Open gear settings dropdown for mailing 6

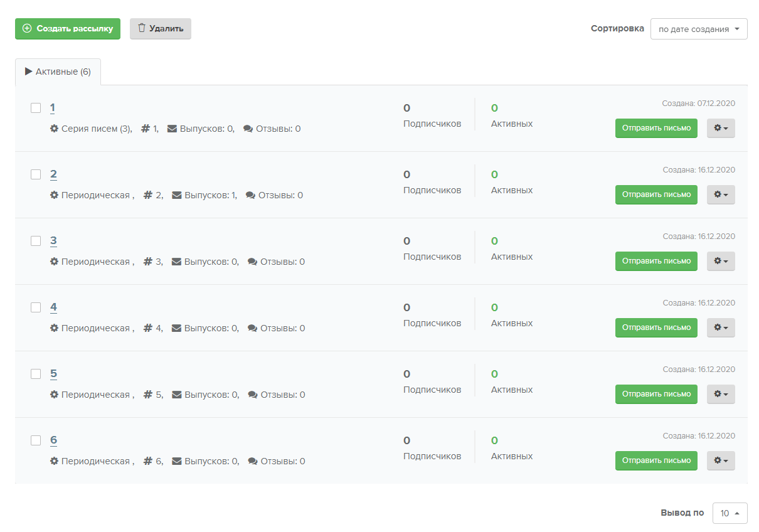(721, 460)
